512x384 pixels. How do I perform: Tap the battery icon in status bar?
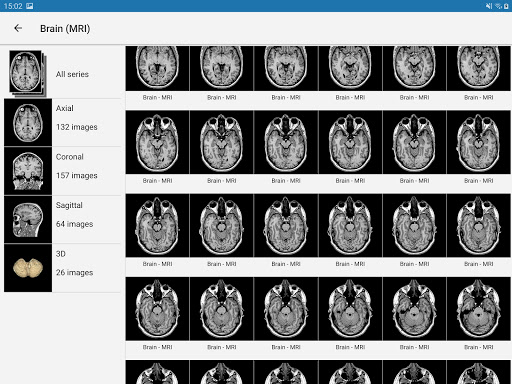click(506, 6)
